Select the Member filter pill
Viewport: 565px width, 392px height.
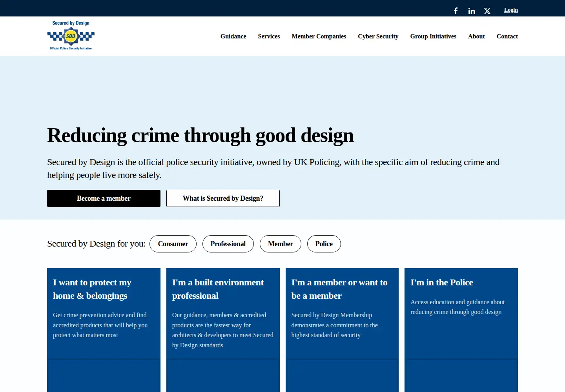click(281, 244)
